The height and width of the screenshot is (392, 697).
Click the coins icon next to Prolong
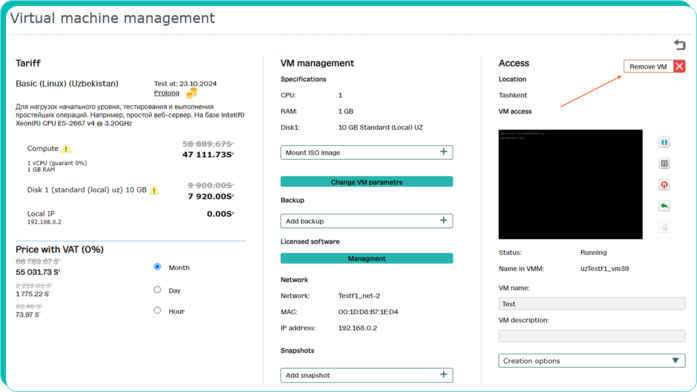coord(192,93)
